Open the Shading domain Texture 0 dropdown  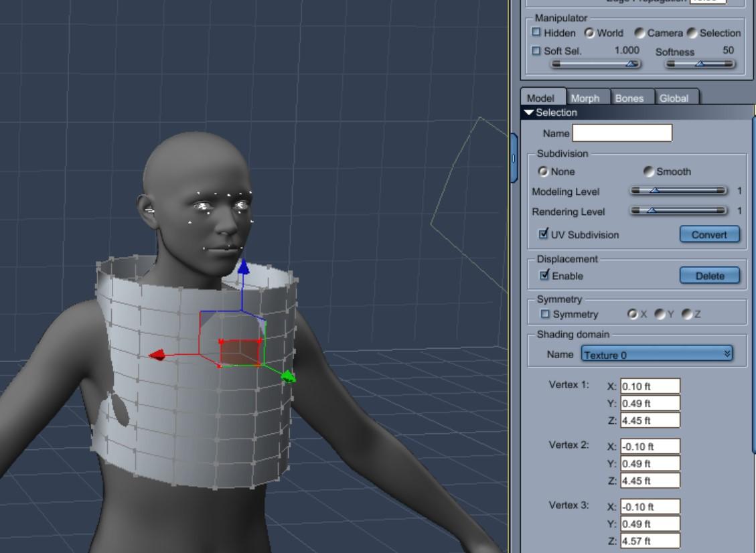coord(657,354)
